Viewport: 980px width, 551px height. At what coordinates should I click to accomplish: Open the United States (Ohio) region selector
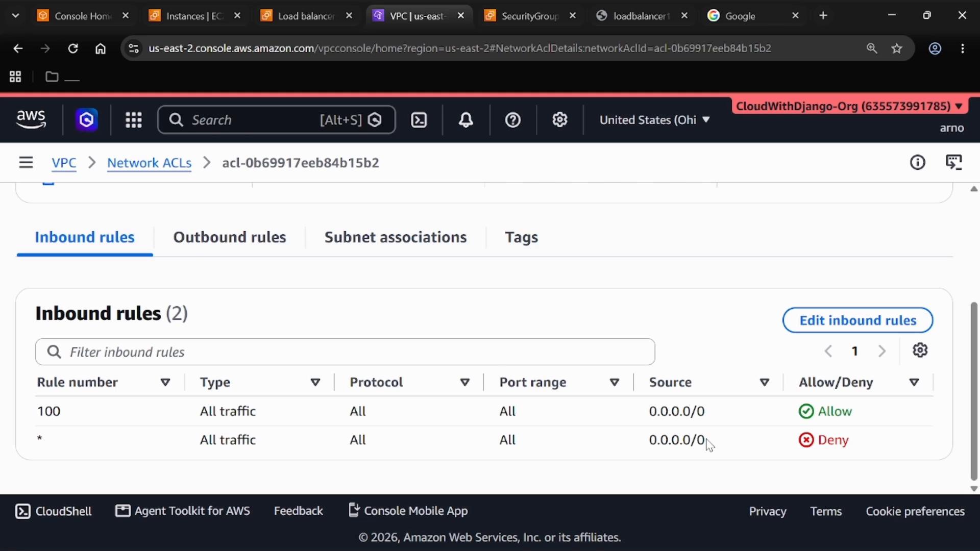click(x=654, y=120)
